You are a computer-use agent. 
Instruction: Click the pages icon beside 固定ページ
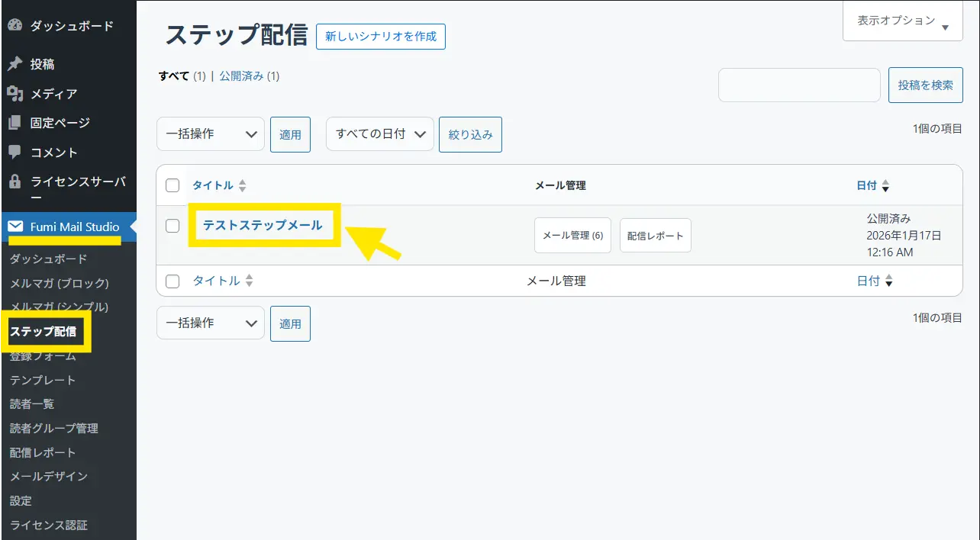(15, 123)
